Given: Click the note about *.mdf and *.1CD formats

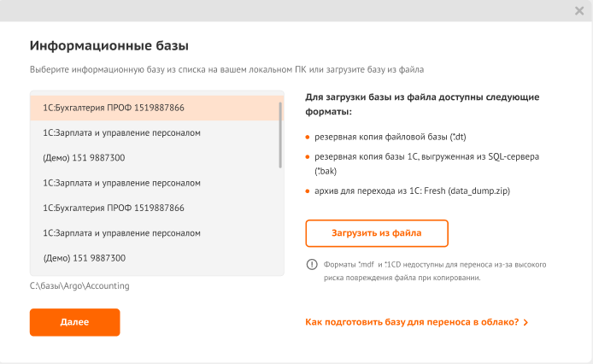Looking at the screenshot, I should click(435, 271).
